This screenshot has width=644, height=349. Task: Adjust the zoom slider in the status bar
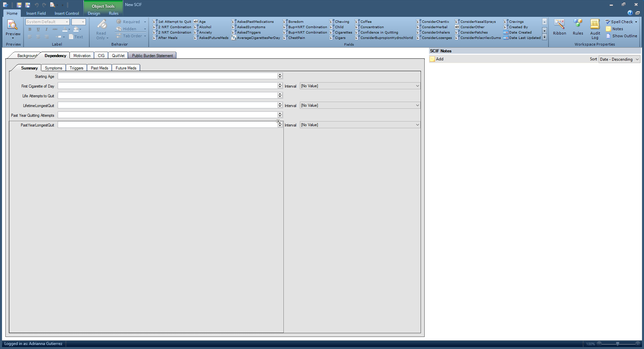618,344
